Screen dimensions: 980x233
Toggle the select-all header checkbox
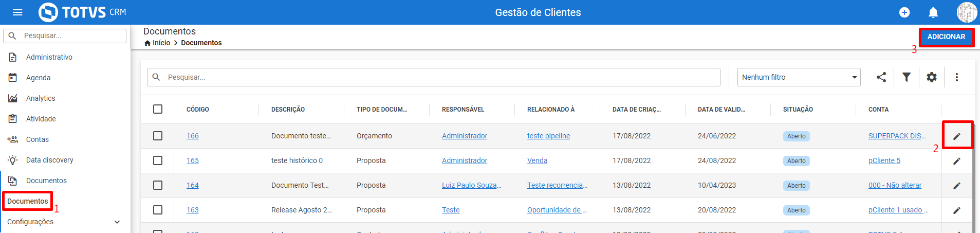coord(158,109)
